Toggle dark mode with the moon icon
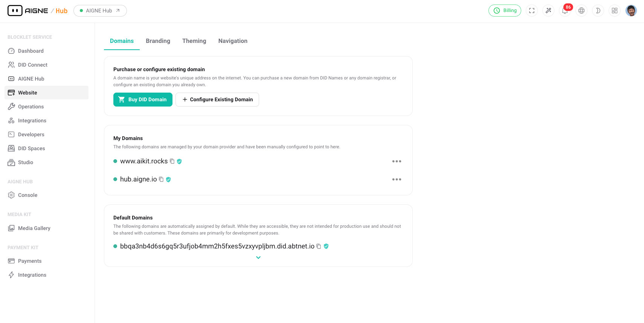The image size is (644, 323). point(598,11)
